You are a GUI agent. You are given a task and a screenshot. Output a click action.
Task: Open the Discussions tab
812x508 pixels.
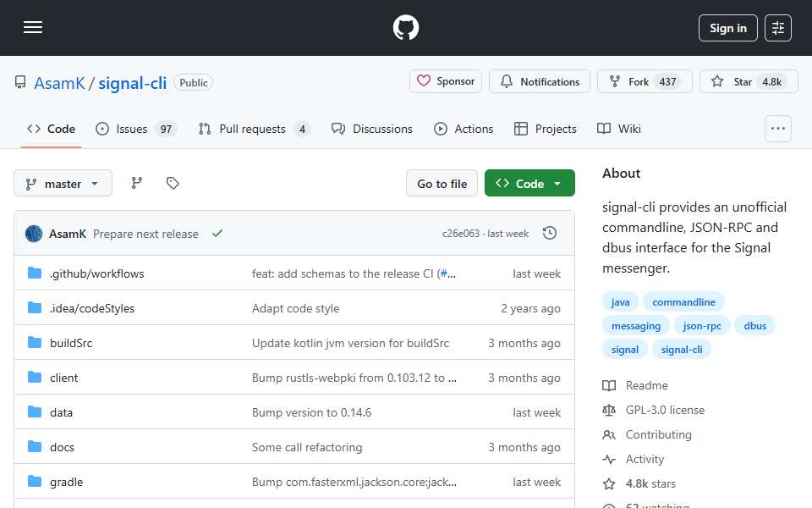point(372,129)
